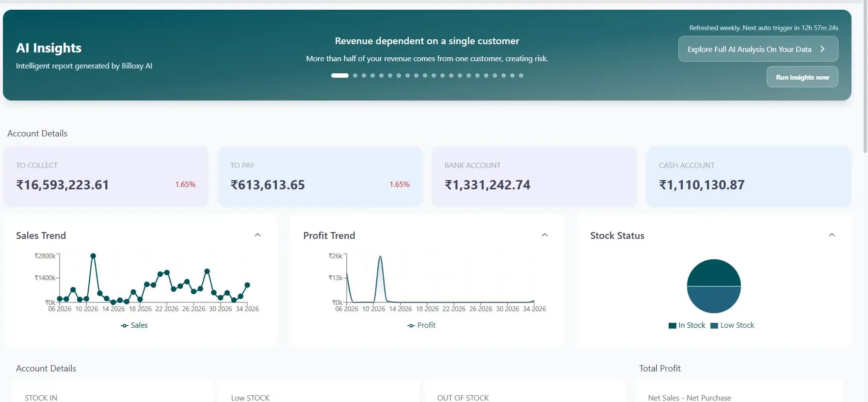
Task: Click the highest peak point on Sales Trend
Action: pos(93,256)
